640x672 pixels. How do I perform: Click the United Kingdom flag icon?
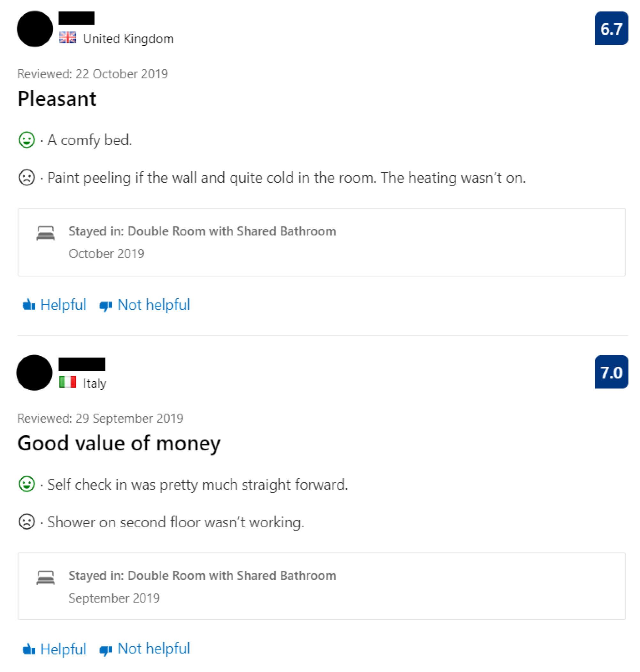(x=67, y=37)
